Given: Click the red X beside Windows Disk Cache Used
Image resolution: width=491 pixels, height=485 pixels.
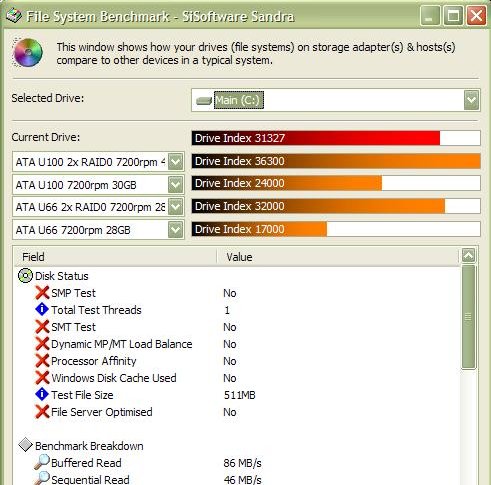Looking at the screenshot, I should point(42,378).
